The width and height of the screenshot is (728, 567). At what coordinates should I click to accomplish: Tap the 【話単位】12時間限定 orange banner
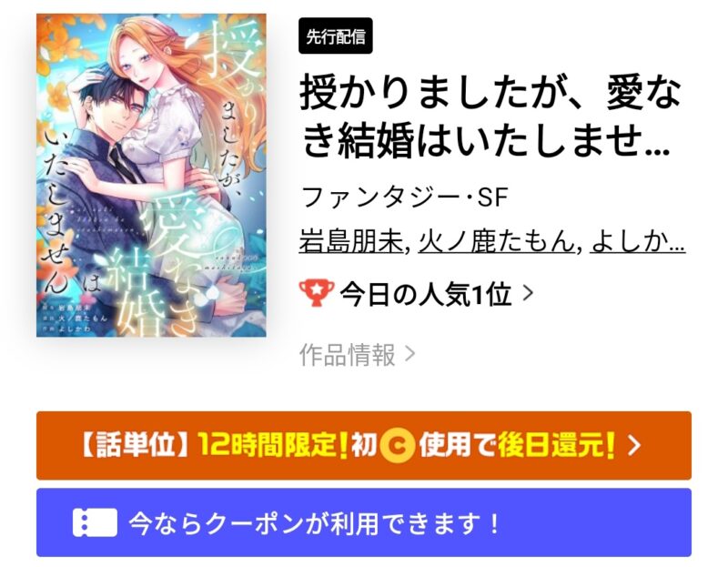click(x=364, y=445)
